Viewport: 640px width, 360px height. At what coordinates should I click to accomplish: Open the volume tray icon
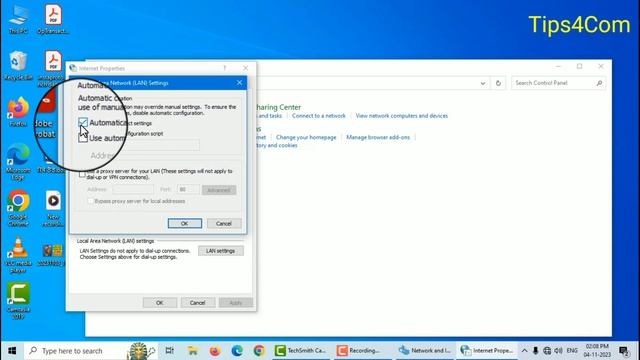pos(558,351)
